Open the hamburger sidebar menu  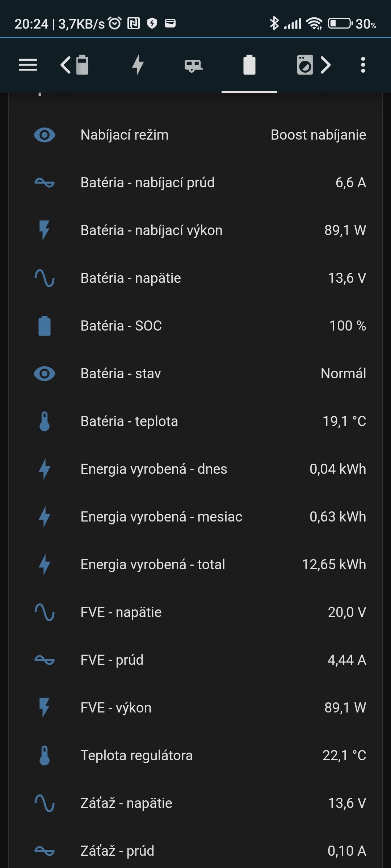28,65
